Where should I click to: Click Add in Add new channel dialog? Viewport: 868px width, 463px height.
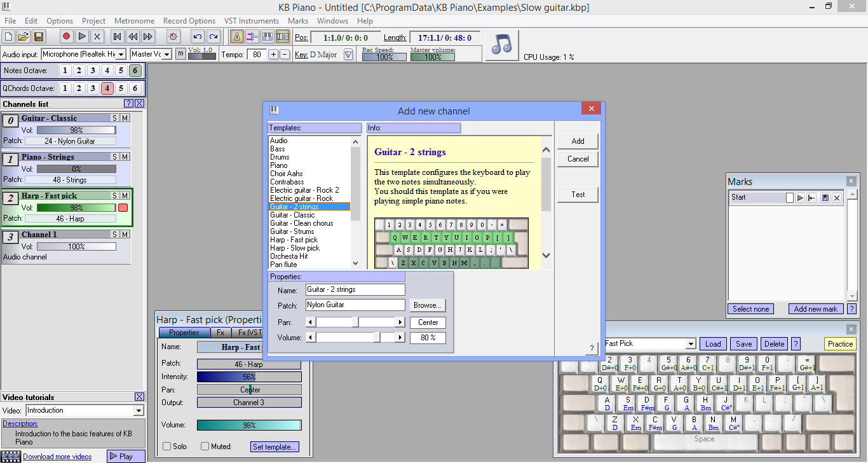click(x=578, y=141)
